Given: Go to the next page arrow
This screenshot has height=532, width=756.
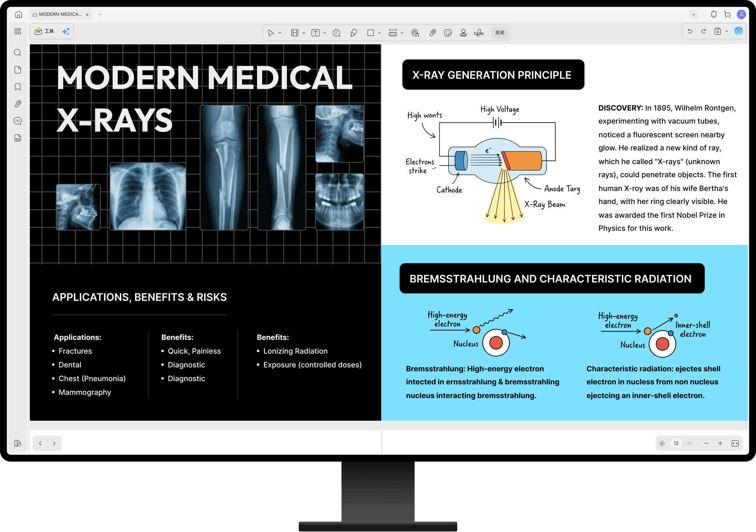Looking at the screenshot, I should 54,443.
